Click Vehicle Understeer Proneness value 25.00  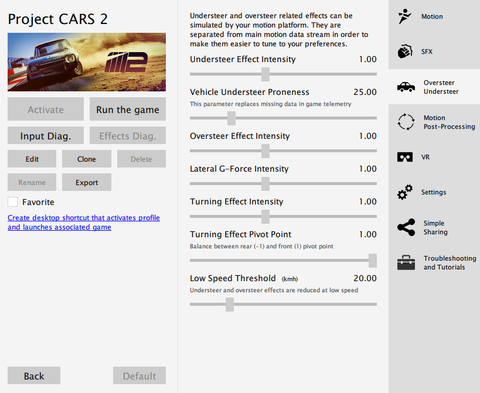tap(365, 92)
